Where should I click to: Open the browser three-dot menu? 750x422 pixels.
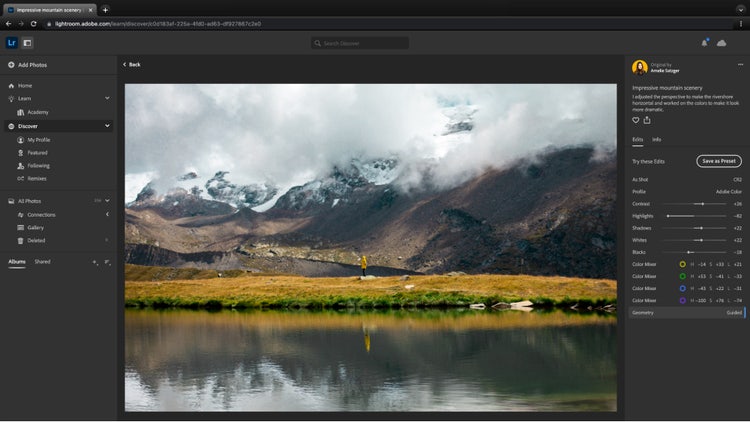pos(741,23)
